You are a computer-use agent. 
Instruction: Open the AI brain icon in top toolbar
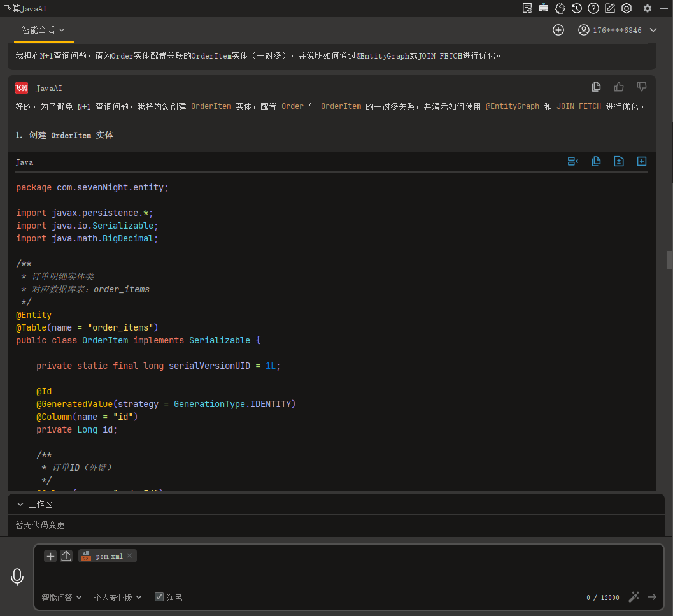(x=560, y=8)
